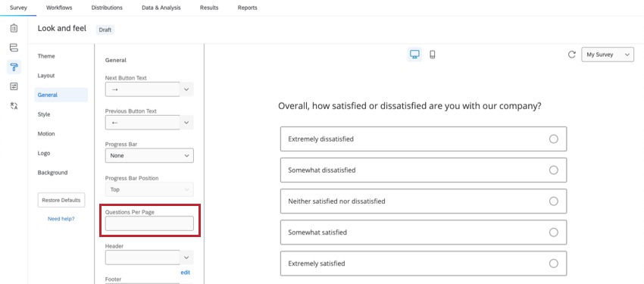This screenshot has height=284, width=644.
Task: Expand Previous Button Text dropdown arrow
Action: 186,122
